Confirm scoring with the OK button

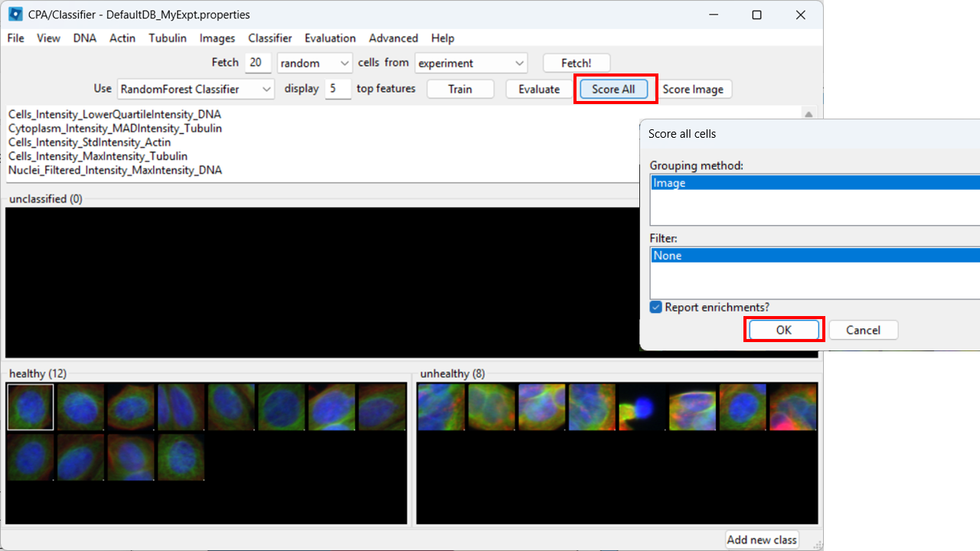point(783,330)
